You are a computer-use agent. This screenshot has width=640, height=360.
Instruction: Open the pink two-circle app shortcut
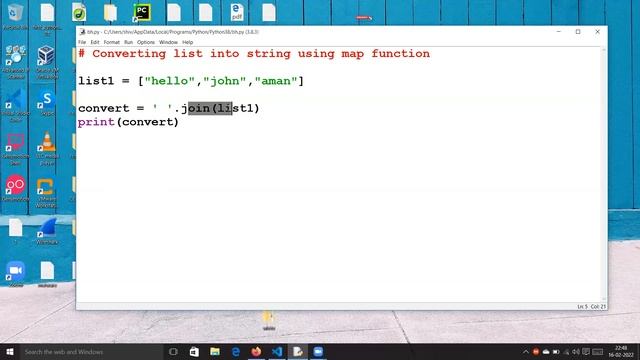[16, 185]
